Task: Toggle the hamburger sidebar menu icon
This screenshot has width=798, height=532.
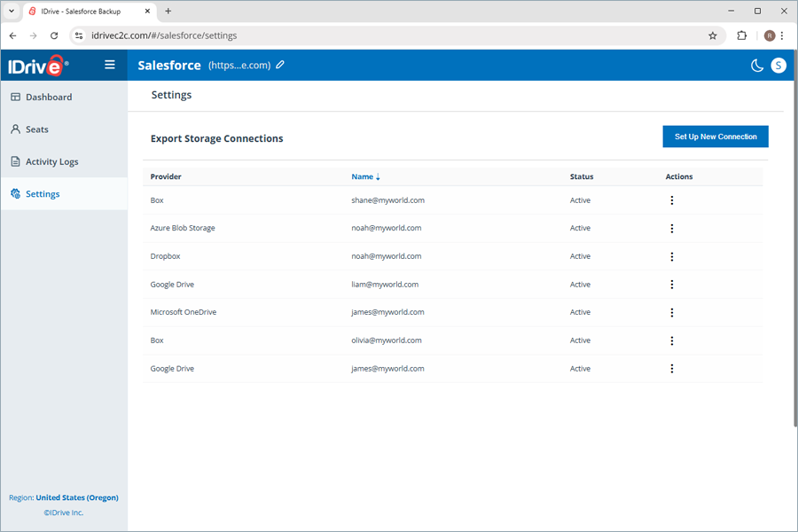Action: click(x=110, y=65)
